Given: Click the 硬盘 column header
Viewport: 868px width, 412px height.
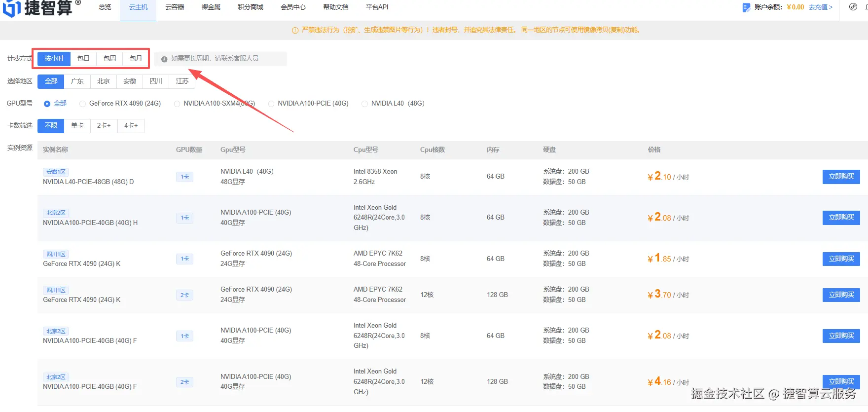Looking at the screenshot, I should click(x=549, y=150).
